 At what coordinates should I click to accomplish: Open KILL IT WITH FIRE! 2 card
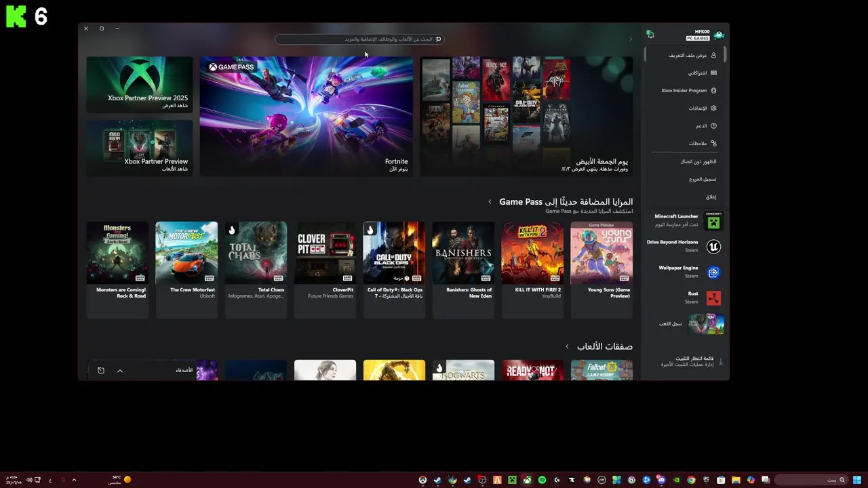pyautogui.click(x=532, y=269)
